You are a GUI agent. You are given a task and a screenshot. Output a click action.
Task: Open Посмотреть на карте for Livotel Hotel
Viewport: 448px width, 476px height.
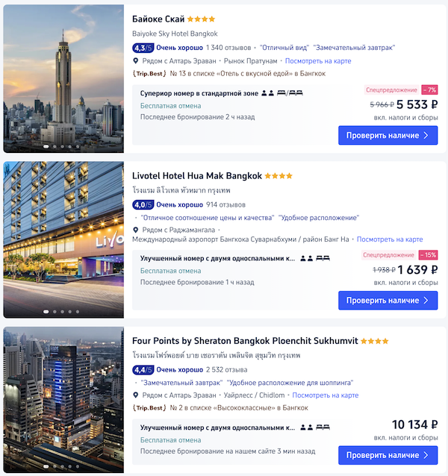[390, 239]
